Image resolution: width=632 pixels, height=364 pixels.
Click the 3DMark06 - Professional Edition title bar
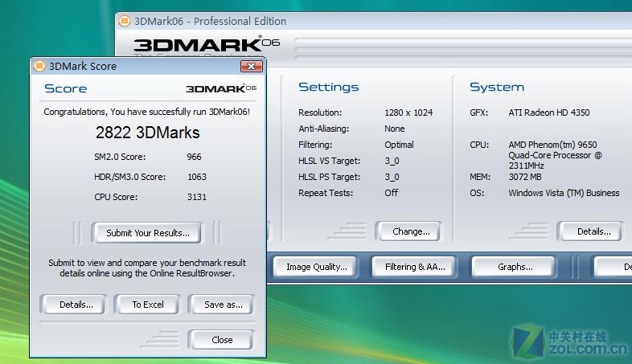(x=374, y=21)
